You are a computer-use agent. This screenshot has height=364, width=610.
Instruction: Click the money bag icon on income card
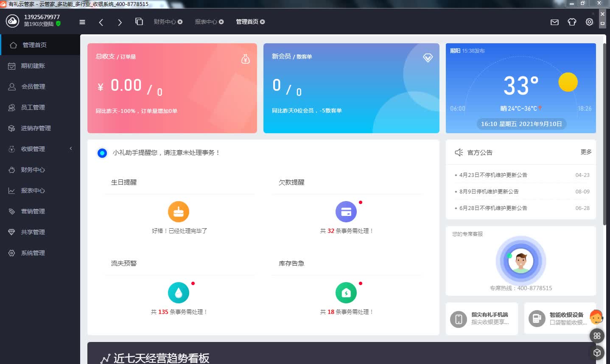[x=246, y=59]
